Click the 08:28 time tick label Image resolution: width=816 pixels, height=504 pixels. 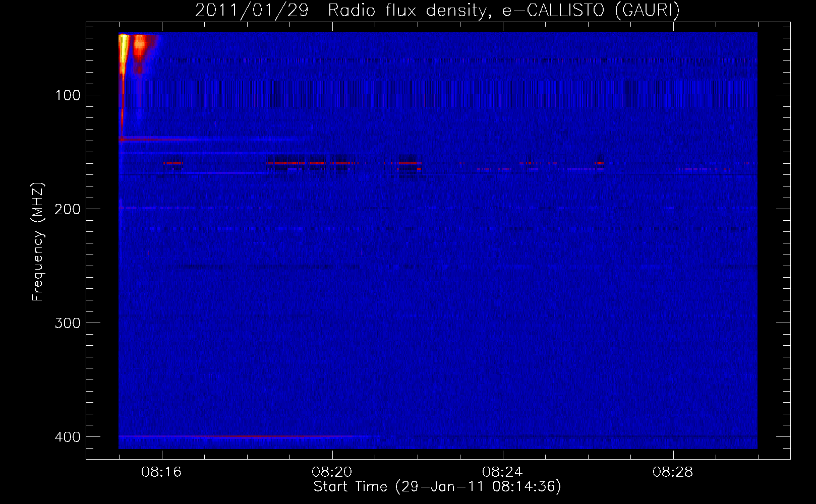[673, 472]
